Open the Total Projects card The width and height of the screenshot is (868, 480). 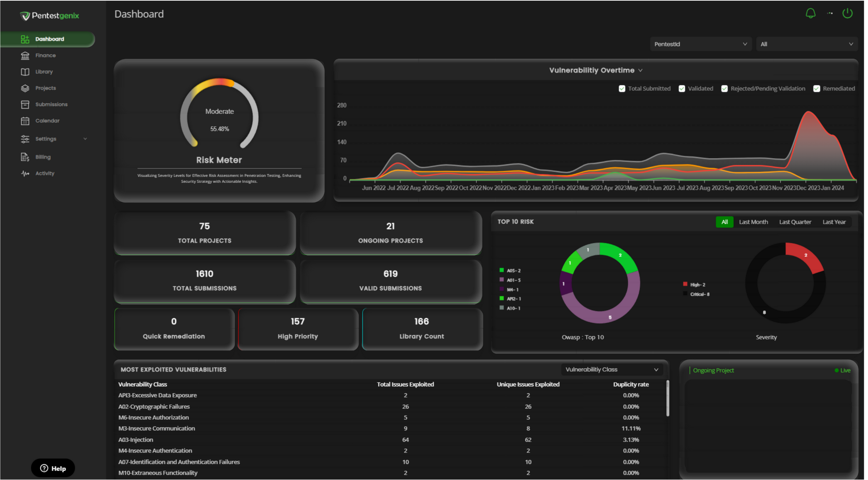(x=205, y=233)
